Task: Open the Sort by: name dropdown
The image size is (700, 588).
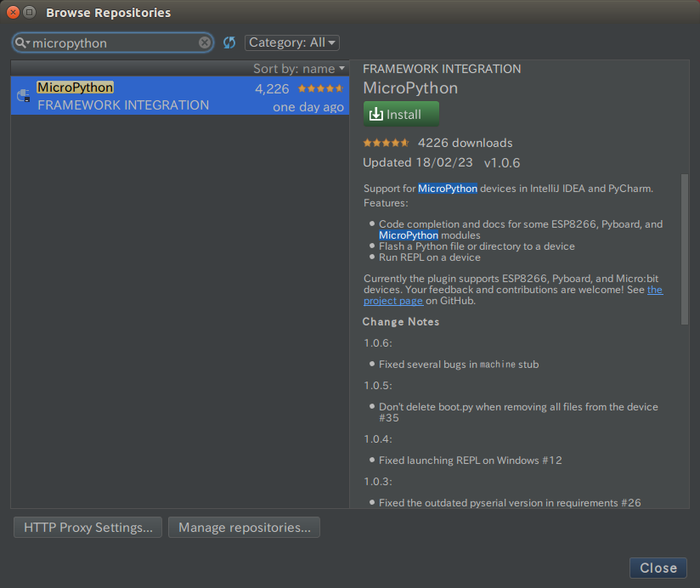Action: (299, 68)
